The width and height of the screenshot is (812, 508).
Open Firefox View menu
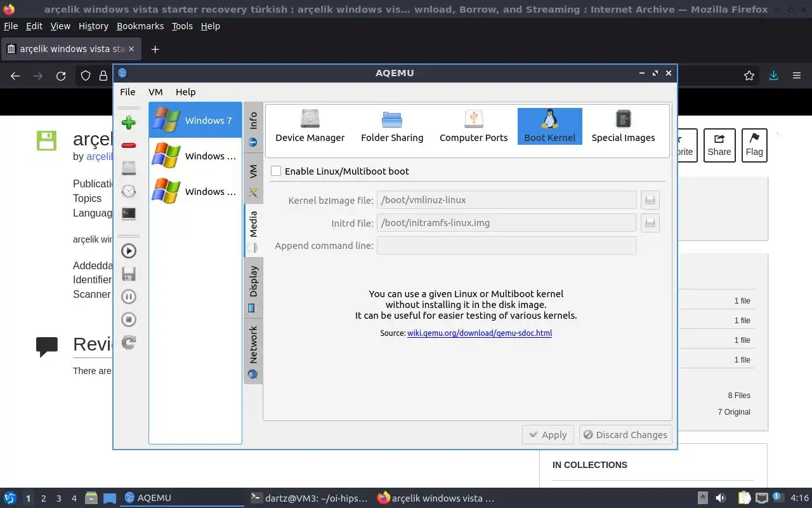(60, 26)
